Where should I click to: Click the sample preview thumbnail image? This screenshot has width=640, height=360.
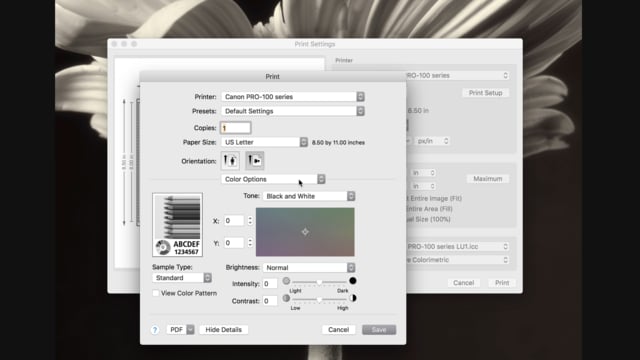178,225
